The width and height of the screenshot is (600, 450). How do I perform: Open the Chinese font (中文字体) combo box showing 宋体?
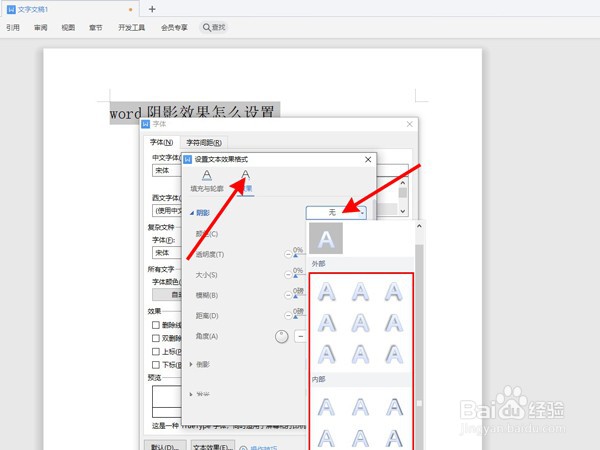coord(167,170)
